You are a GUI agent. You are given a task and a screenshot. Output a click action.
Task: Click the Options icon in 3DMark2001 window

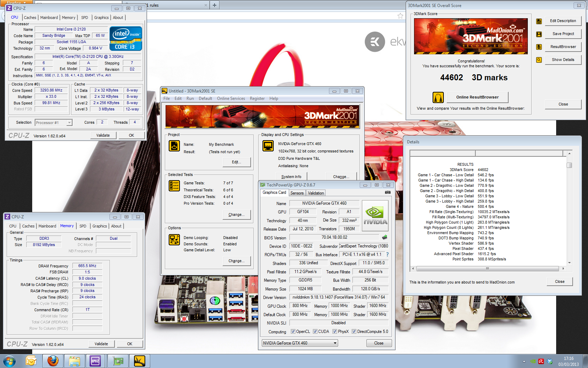point(174,239)
